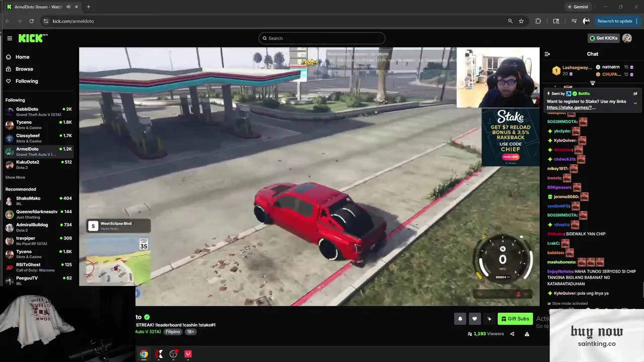Open ShakoMako recommended channel
The height and width of the screenshot is (362, 644).
[x=39, y=201]
